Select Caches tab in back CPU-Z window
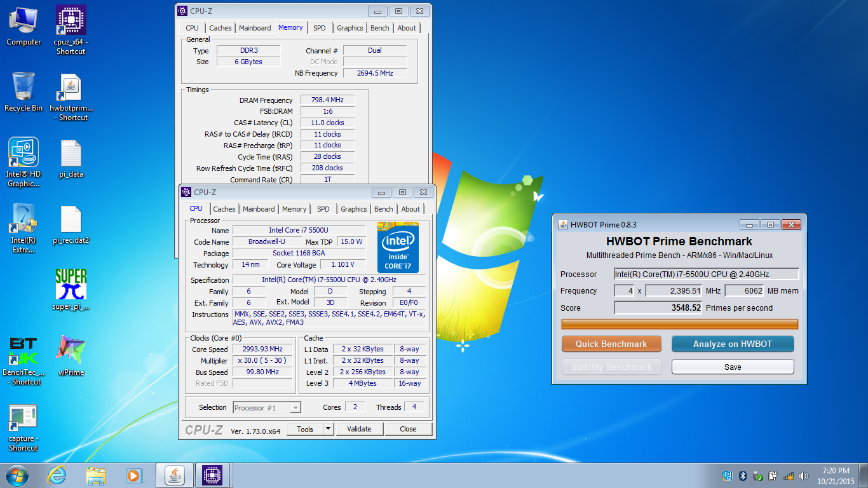The image size is (868, 488). 220,28
